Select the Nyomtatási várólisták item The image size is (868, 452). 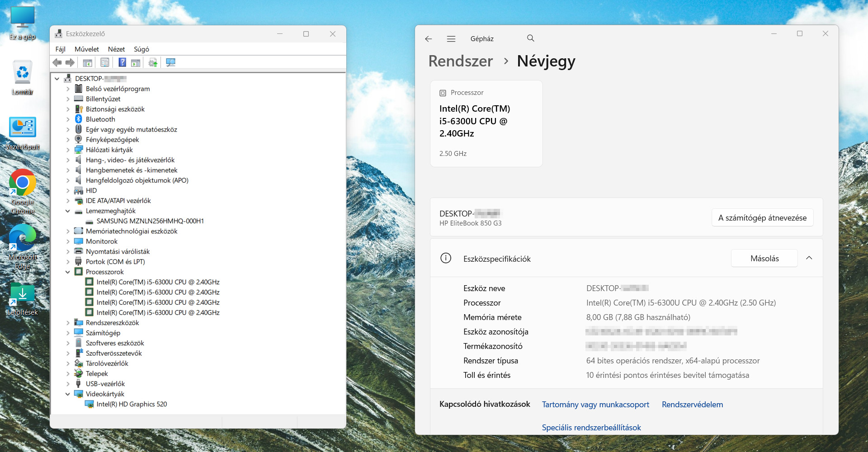pyautogui.click(x=118, y=251)
